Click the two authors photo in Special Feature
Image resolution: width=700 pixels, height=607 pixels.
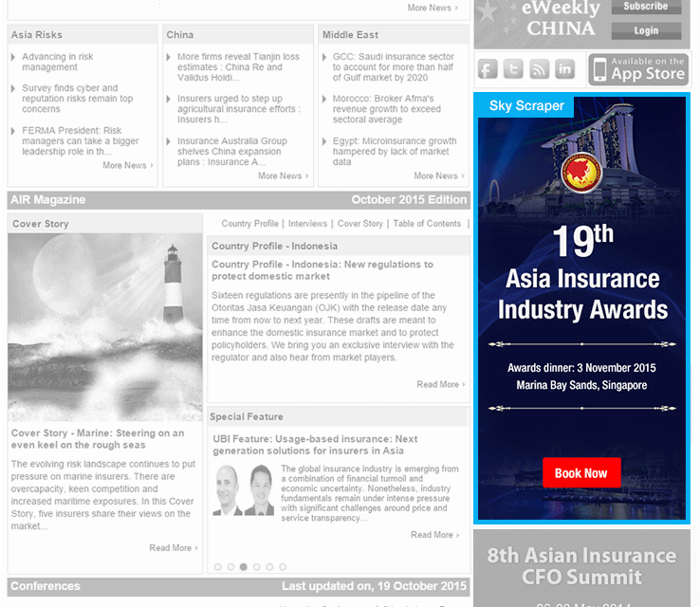click(x=244, y=490)
